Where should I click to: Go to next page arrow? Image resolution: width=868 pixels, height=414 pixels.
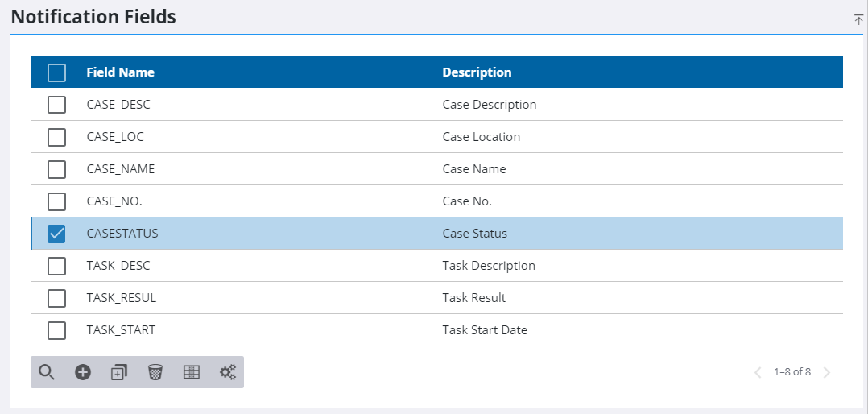click(x=827, y=372)
